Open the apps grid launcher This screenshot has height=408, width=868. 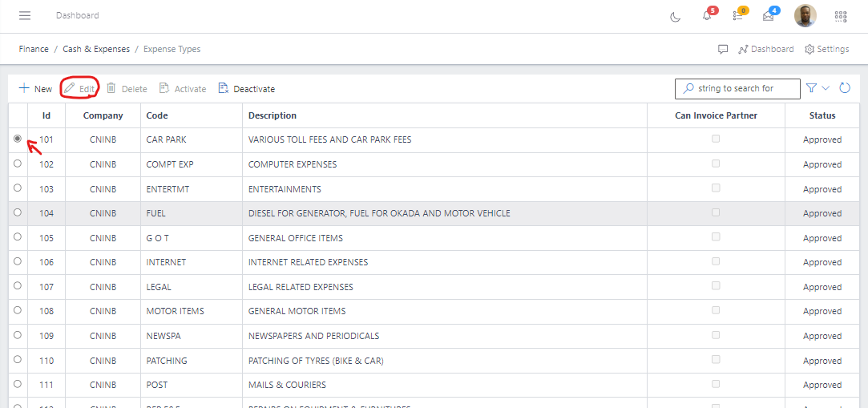click(x=841, y=16)
